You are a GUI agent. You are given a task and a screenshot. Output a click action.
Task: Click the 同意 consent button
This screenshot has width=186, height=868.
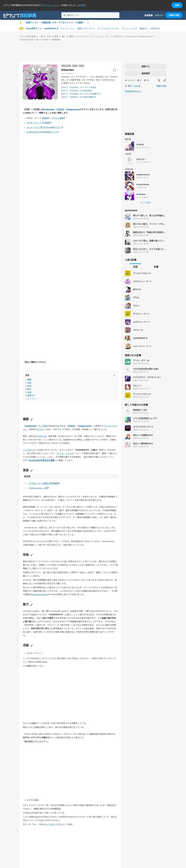point(177,5)
